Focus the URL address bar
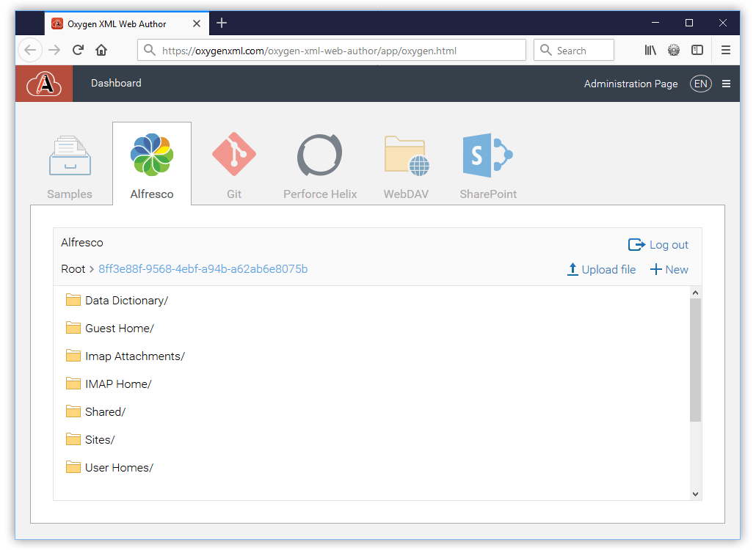 pos(332,50)
